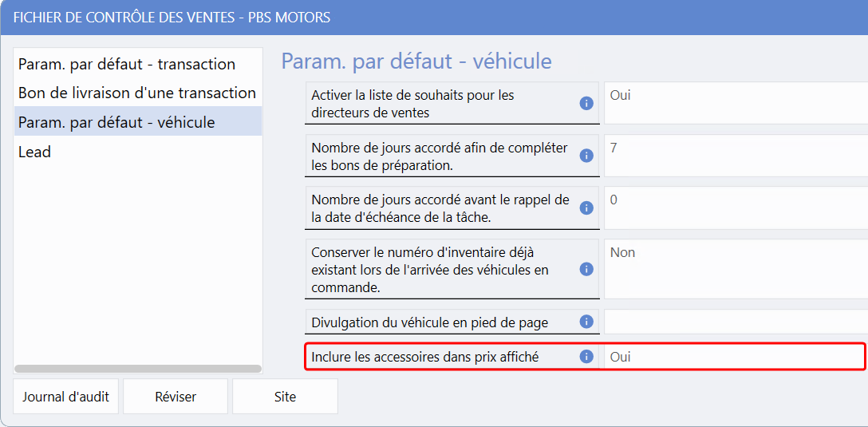Click the inventory number 'Non' value field

point(734,269)
